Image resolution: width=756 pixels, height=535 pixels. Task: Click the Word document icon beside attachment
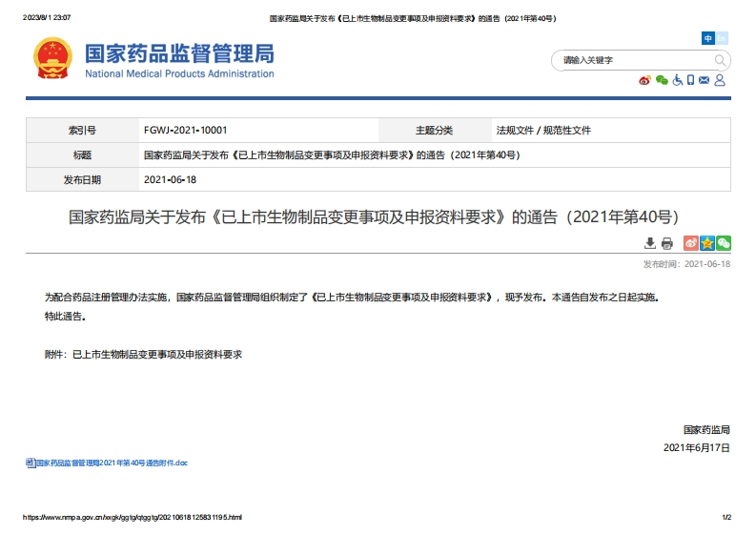(30, 463)
